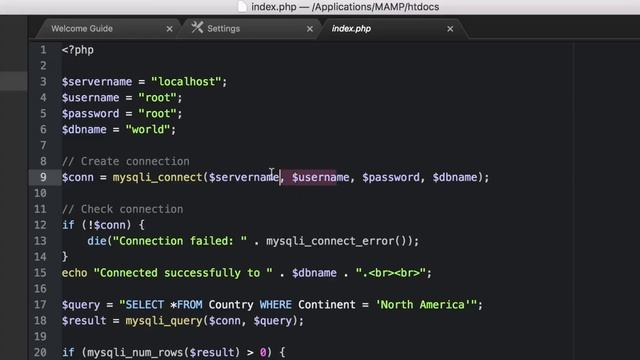The height and width of the screenshot is (360, 640).
Task: Click the ".<br><br>" string
Action: click(x=391, y=273)
